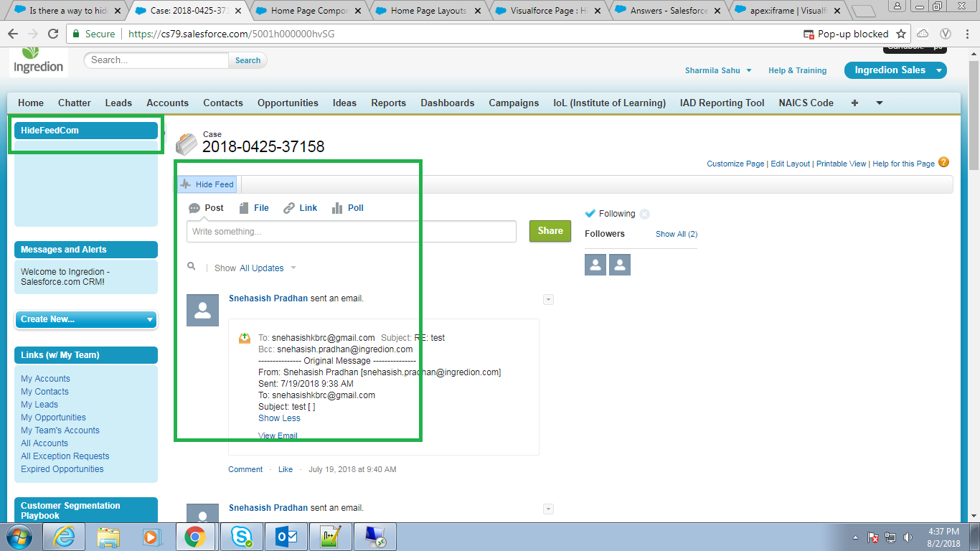Click the plus icon for all tabs
Image resolution: width=980 pixels, height=551 pixels.
854,103
